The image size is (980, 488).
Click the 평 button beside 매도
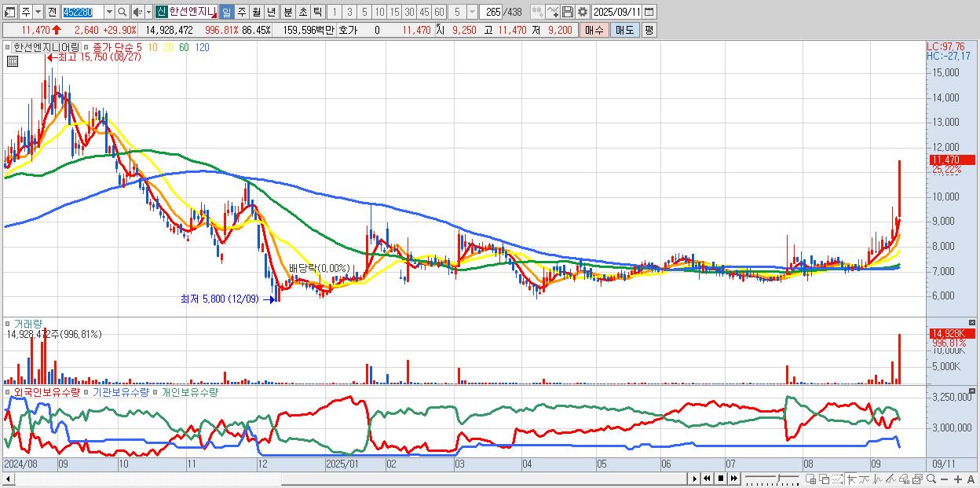click(649, 30)
